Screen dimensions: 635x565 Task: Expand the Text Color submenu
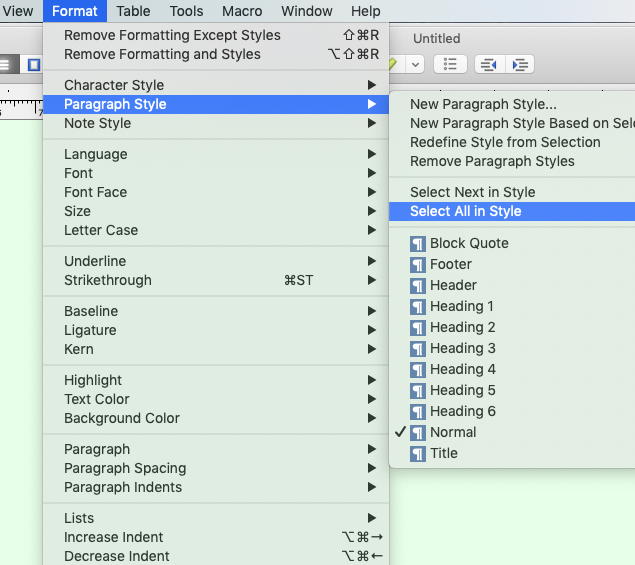coord(97,400)
